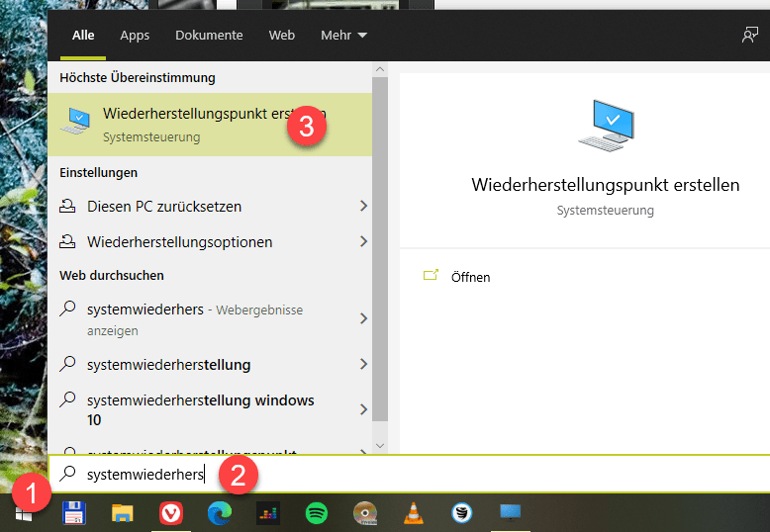Click the search feedback icon at top right
The width and height of the screenshot is (770, 532).
coord(750,36)
